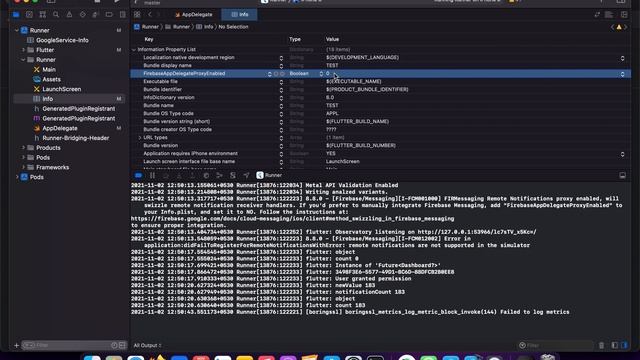Expand the Frameworks folder
The image size is (640, 360).
(x=23, y=167)
